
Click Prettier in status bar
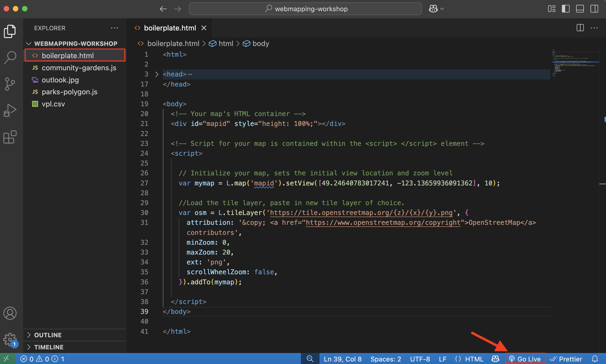point(566,359)
